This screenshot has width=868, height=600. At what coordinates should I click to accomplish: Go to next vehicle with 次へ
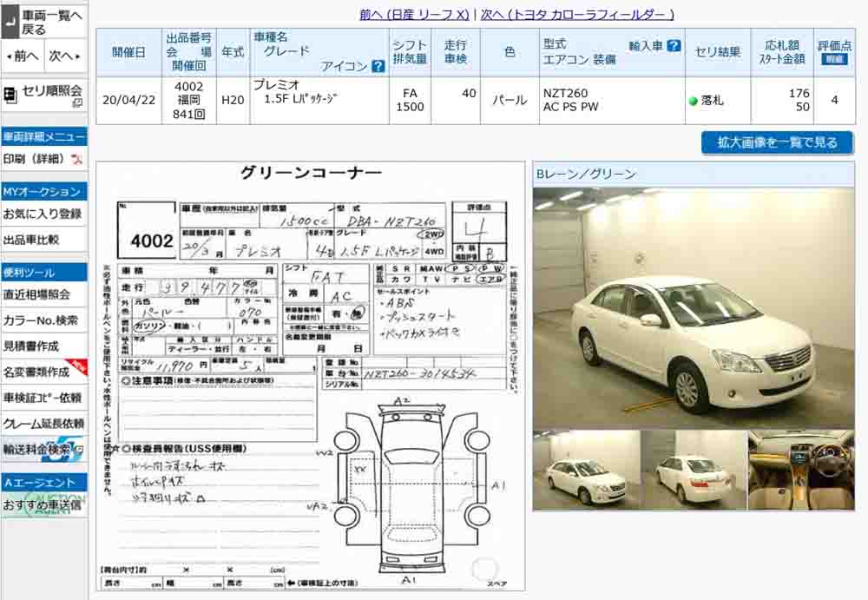click(65, 56)
